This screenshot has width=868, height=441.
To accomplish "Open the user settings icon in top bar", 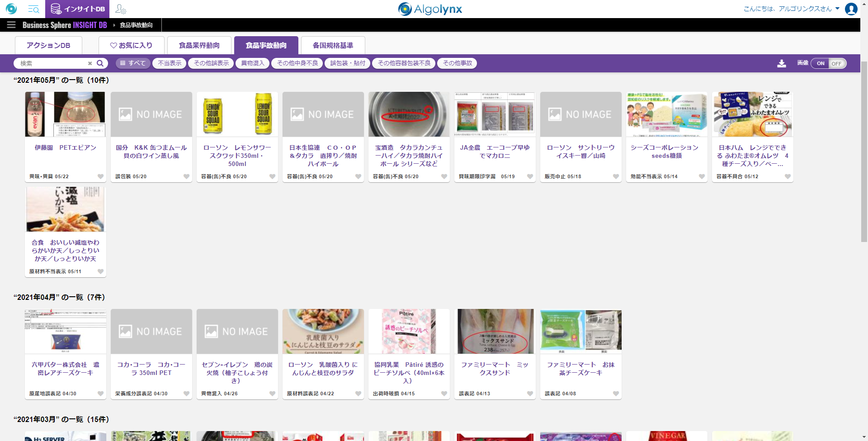I will (x=121, y=9).
